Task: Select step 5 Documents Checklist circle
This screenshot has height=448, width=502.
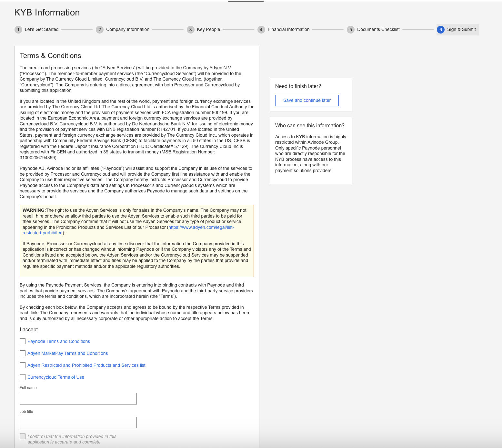Action: point(350,29)
